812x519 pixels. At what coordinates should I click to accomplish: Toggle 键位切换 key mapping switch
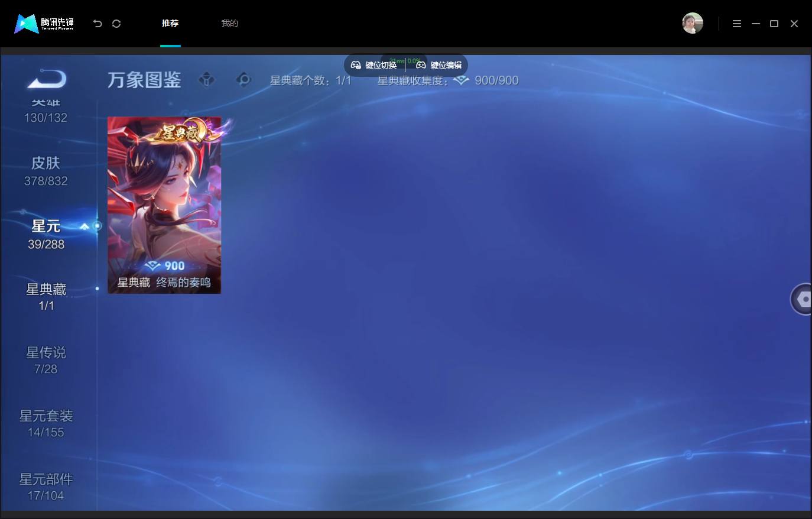click(x=374, y=65)
